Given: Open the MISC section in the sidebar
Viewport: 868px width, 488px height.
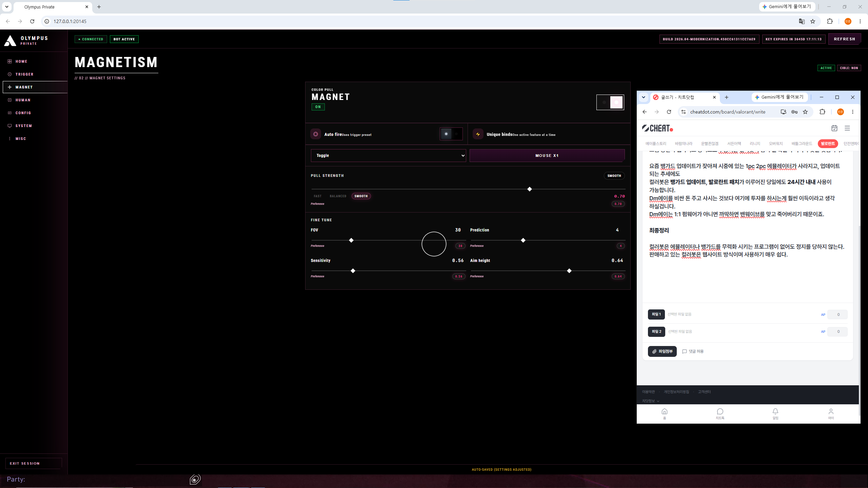Looking at the screenshot, I should (x=21, y=139).
